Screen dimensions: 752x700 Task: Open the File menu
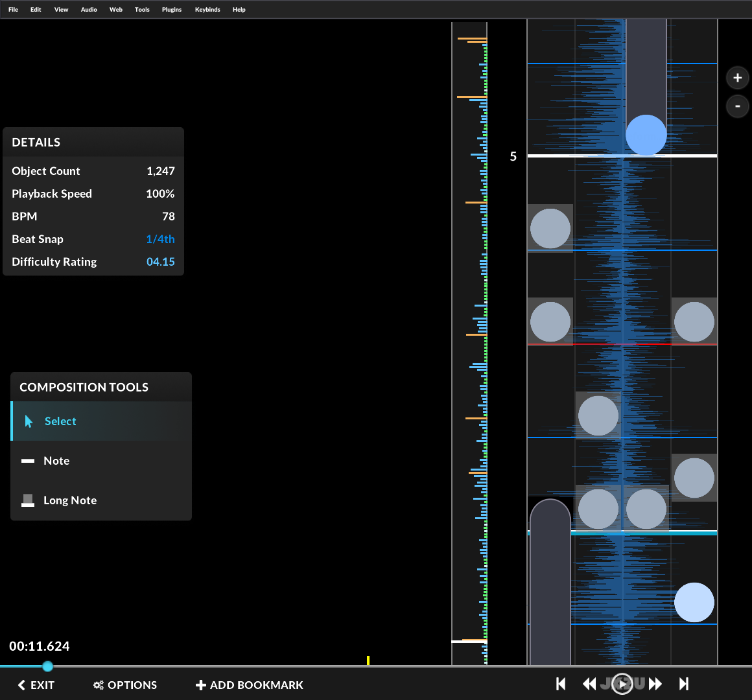tap(13, 10)
